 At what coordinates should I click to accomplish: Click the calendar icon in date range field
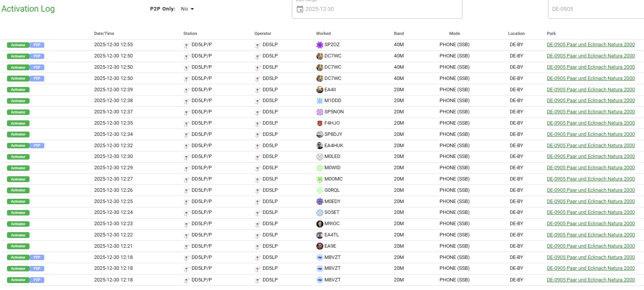tap(300, 9)
